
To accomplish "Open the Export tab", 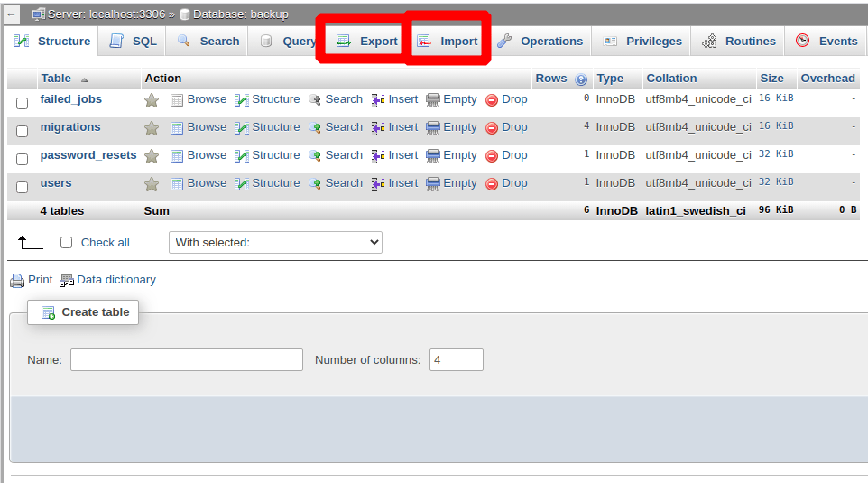I will (367, 41).
